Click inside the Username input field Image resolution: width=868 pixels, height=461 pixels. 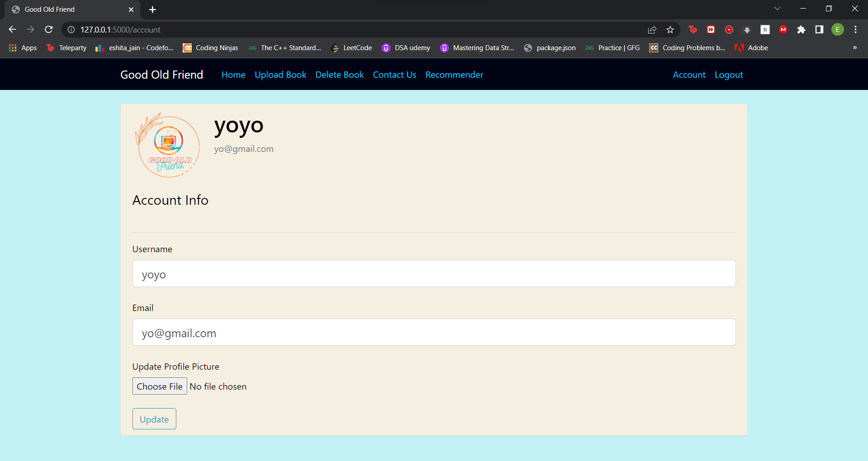point(433,273)
